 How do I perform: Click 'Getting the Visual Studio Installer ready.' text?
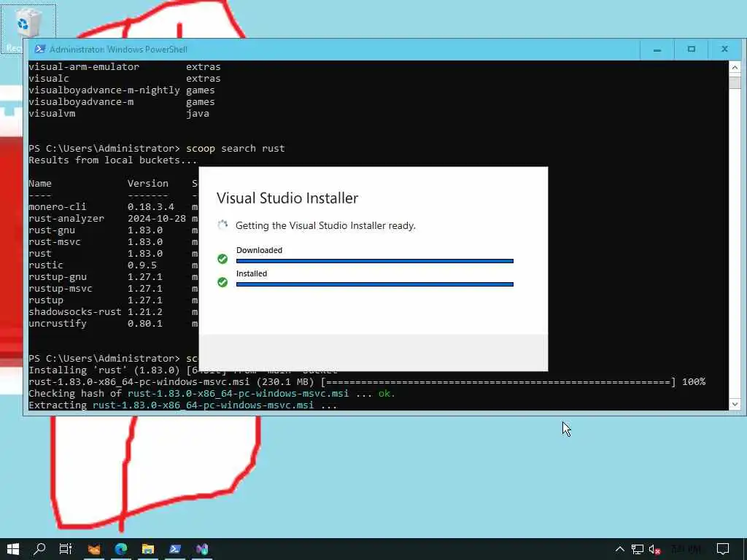point(325,226)
